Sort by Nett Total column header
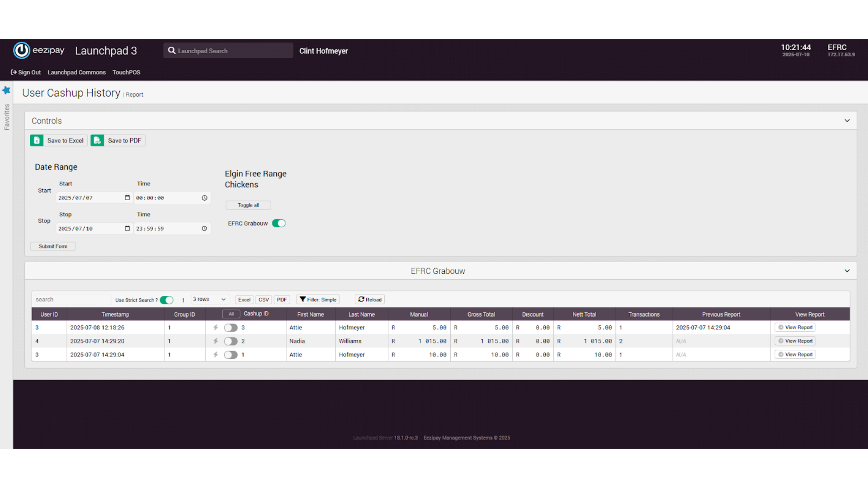 pyautogui.click(x=584, y=314)
